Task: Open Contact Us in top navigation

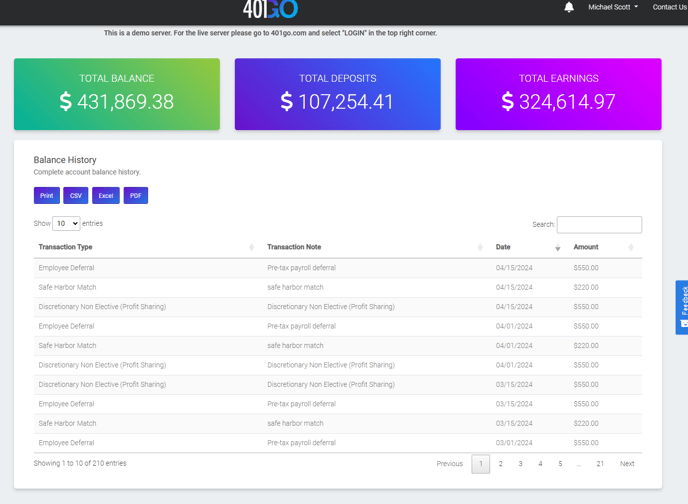Action: [x=669, y=7]
